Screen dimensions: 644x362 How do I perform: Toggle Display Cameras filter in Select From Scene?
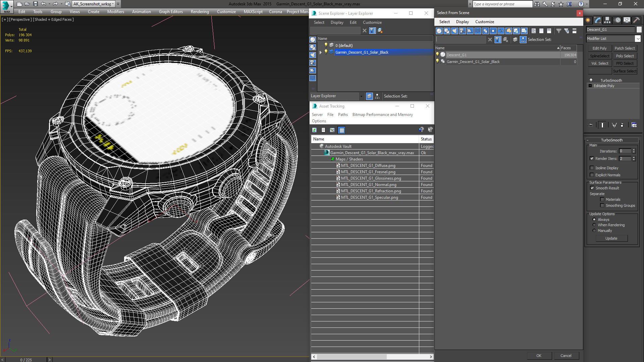(462, 31)
